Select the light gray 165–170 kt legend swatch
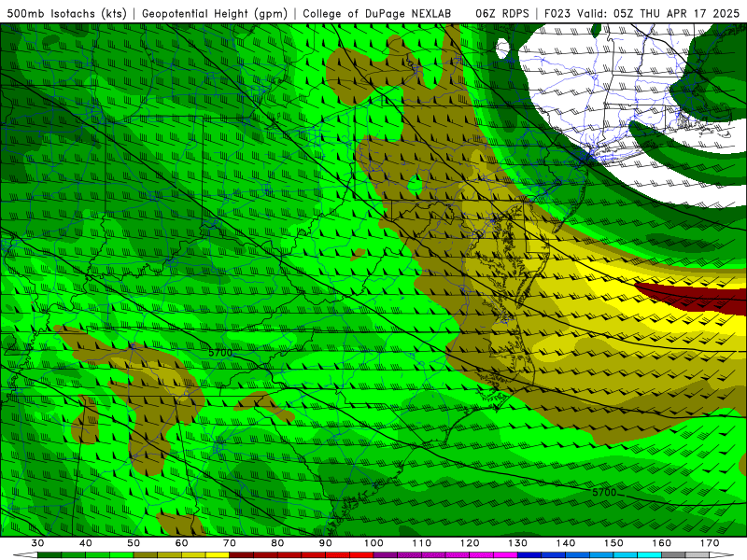Screen dimensions: 747x560 coord(698,555)
